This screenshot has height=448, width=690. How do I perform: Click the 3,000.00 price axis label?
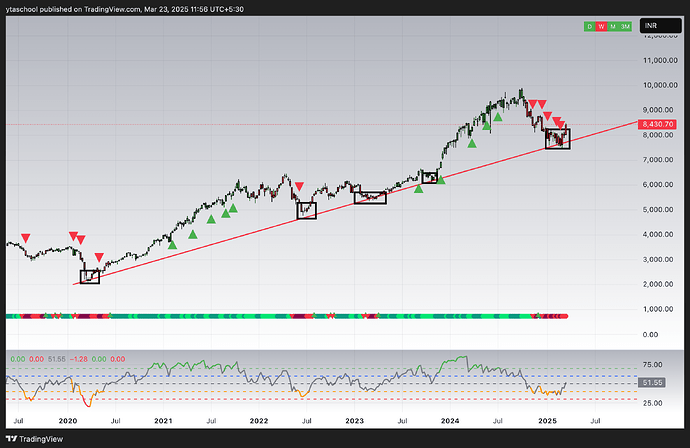click(658, 259)
